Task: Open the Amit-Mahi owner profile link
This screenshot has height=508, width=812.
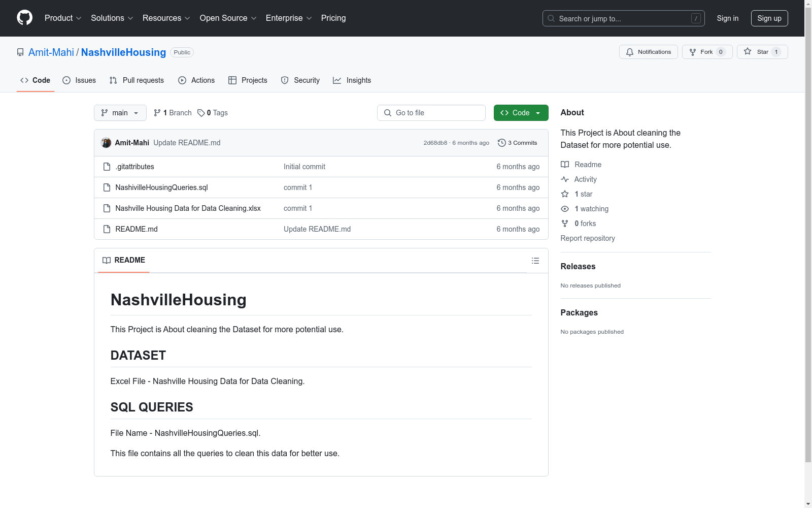Action: (51, 52)
